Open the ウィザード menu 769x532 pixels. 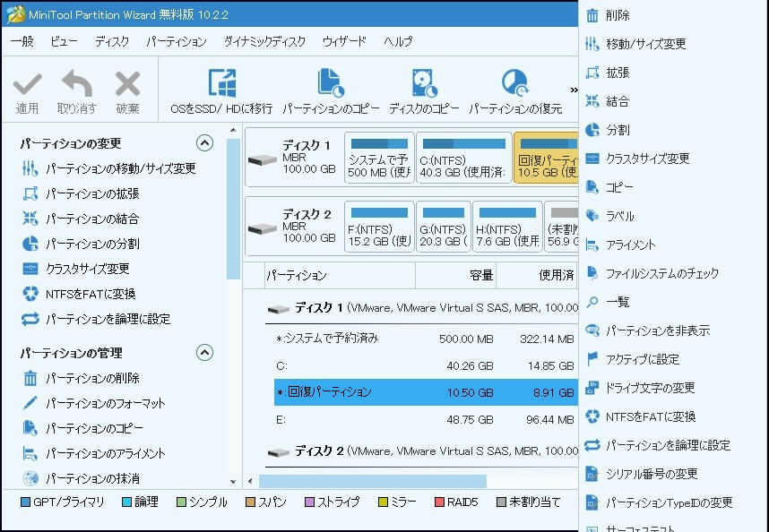[344, 41]
